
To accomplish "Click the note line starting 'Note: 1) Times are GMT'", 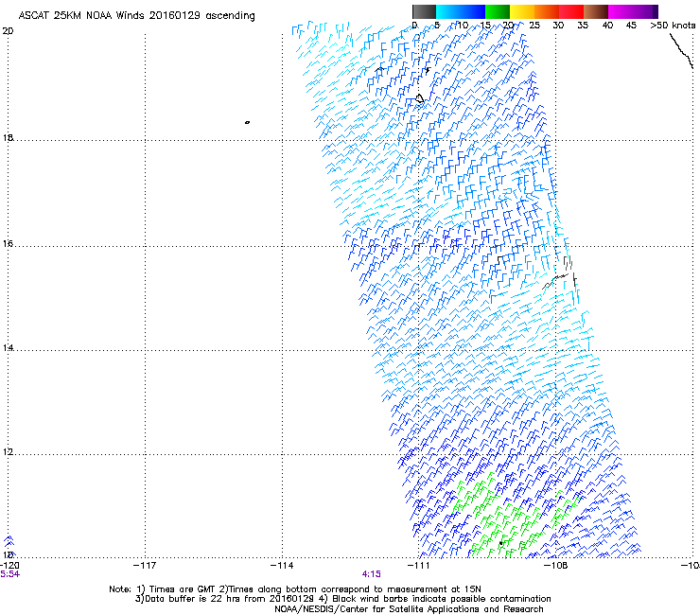I will tap(295, 589).
